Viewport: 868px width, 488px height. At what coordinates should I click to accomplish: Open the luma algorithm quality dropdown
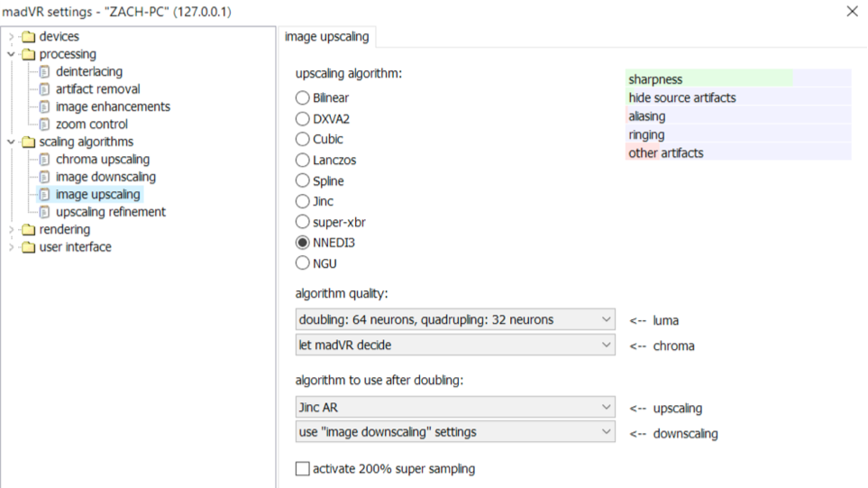click(x=455, y=319)
